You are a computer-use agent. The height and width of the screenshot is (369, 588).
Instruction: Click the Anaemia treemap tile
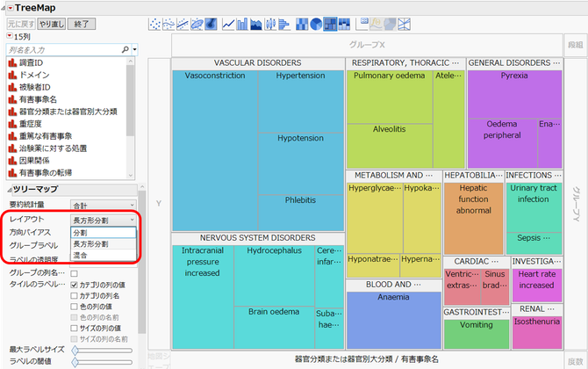pyautogui.click(x=394, y=321)
